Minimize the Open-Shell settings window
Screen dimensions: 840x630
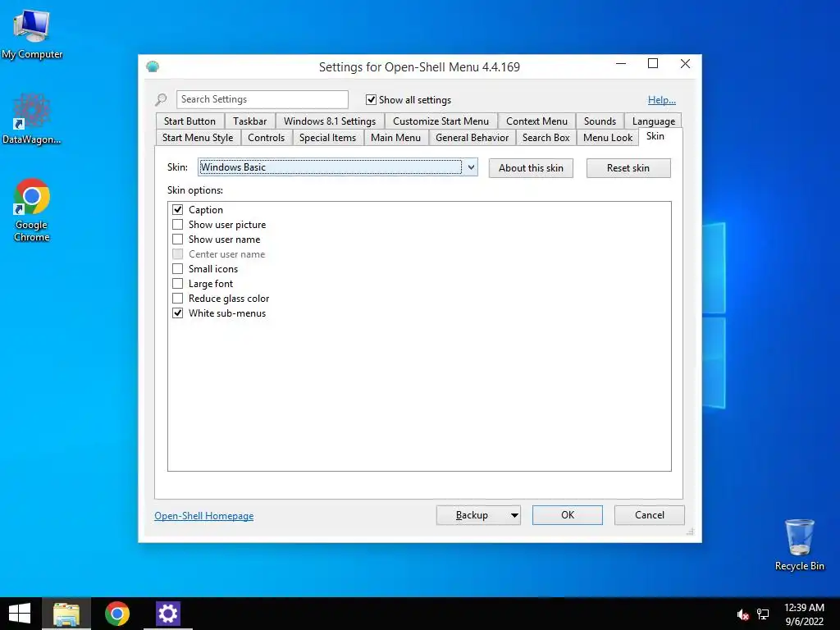click(621, 64)
